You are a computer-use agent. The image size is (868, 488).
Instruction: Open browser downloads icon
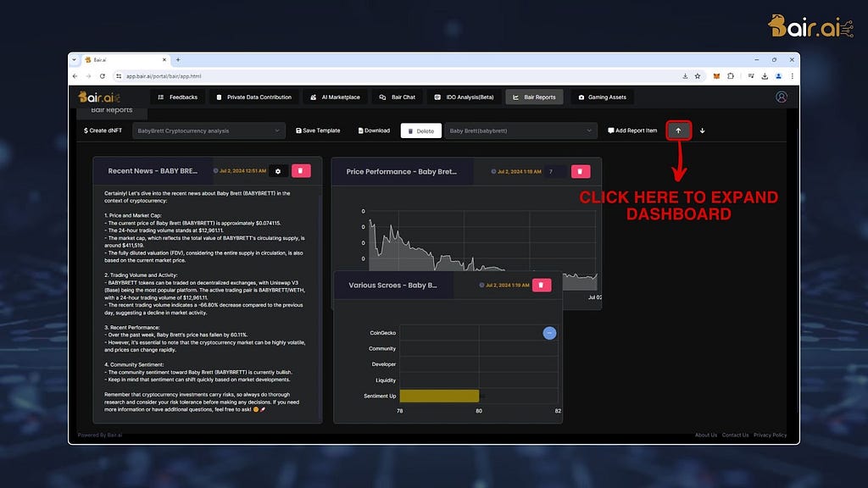765,76
